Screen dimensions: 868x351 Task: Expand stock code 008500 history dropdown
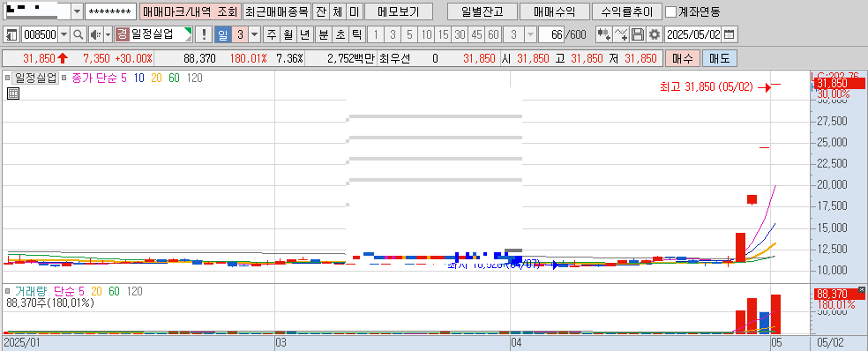click(x=64, y=35)
